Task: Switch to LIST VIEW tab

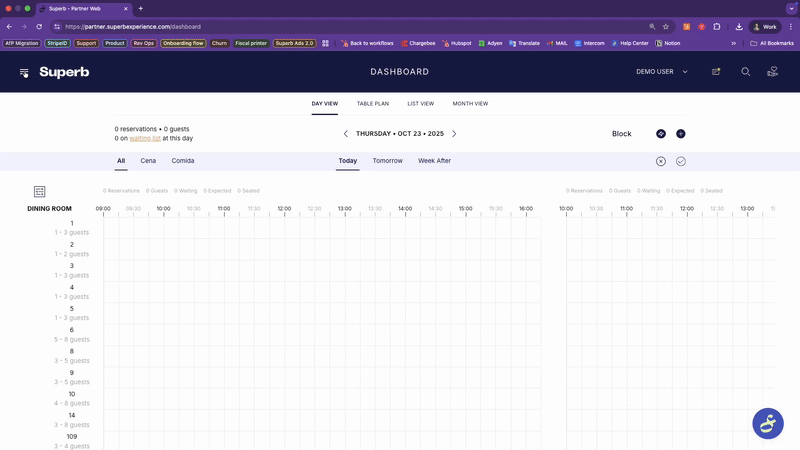Action: tap(420, 104)
